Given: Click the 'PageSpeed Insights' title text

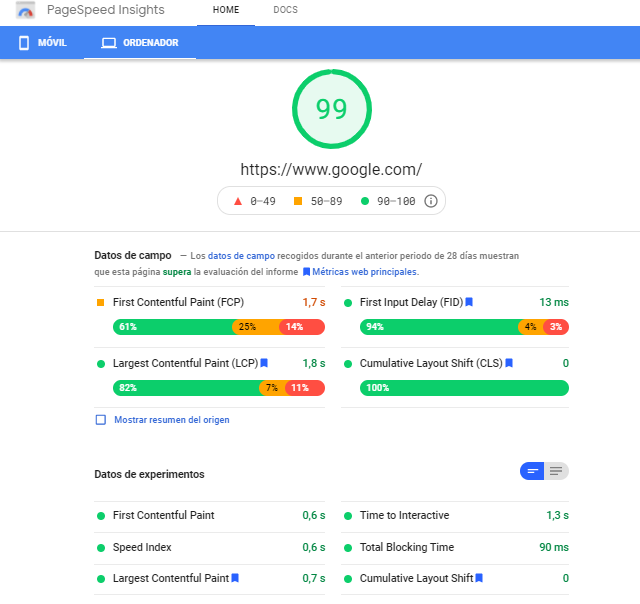Looking at the screenshot, I should click(106, 10).
